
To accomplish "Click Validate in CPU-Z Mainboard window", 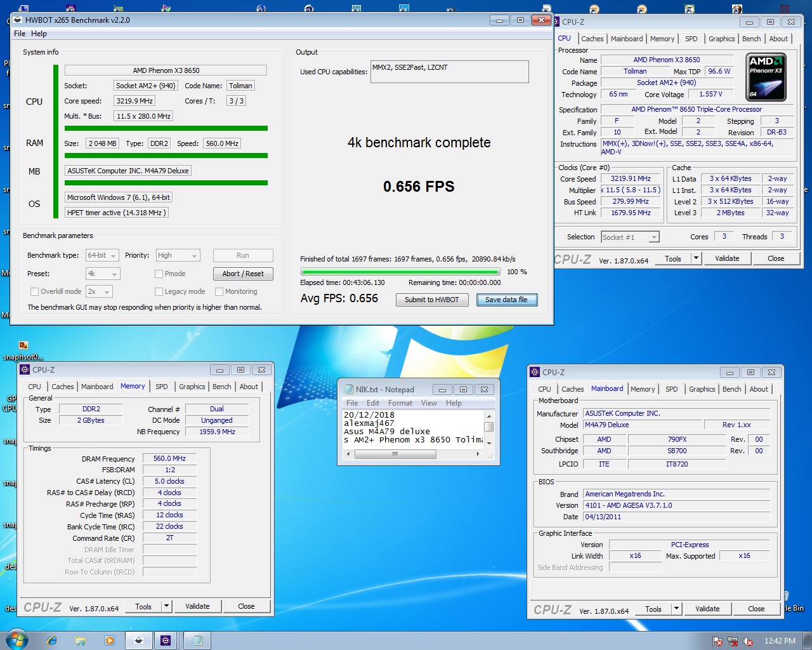I will click(x=707, y=609).
